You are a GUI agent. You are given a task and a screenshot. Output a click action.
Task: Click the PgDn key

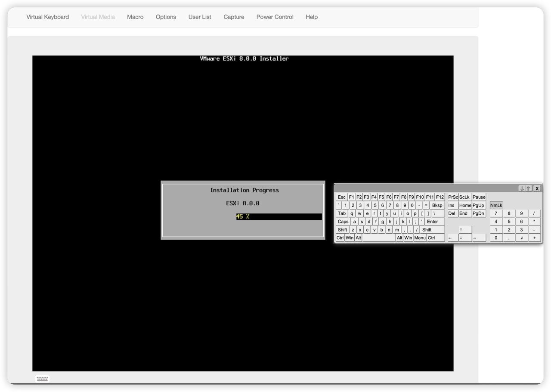pos(479,213)
